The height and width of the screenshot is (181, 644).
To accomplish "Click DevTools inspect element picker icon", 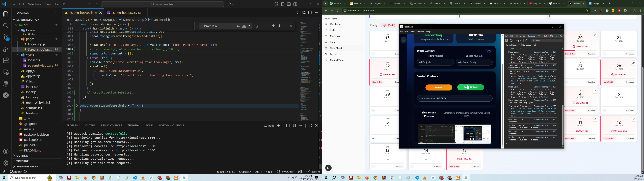I will click(506, 36).
